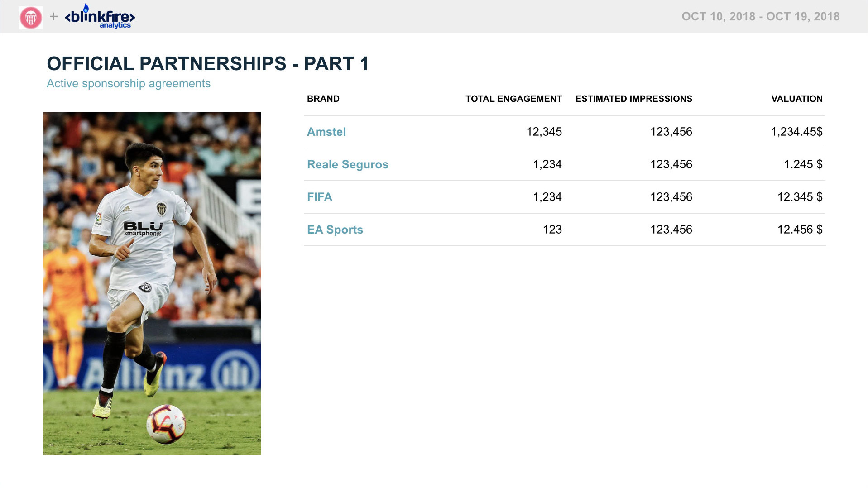Click the football player photo

[x=152, y=283]
